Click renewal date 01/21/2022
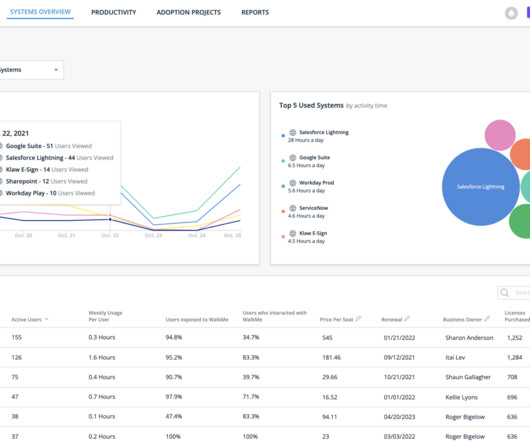Screen dimensions: 530x442 [x=399, y=338]
